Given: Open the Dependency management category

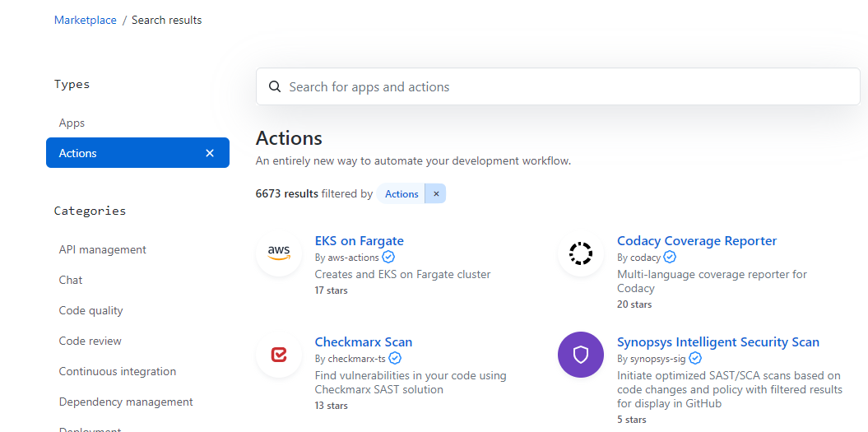Looking at the screenshot, I should coord(126,402).
